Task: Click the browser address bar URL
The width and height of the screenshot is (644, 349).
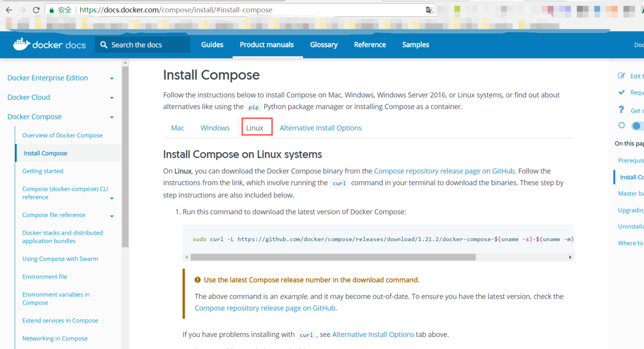Action: tap(176, 10)
